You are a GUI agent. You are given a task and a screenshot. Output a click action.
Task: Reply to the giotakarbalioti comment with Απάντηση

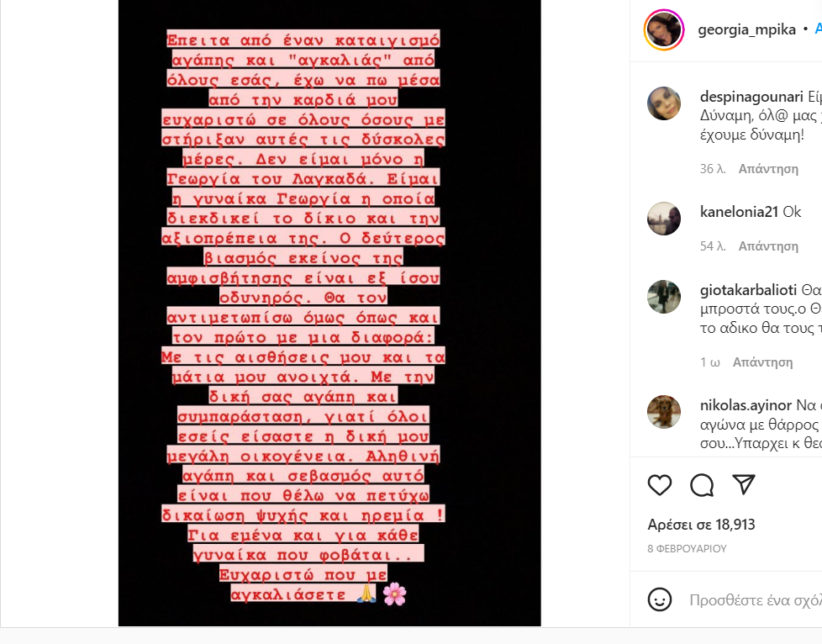point(762,362)
